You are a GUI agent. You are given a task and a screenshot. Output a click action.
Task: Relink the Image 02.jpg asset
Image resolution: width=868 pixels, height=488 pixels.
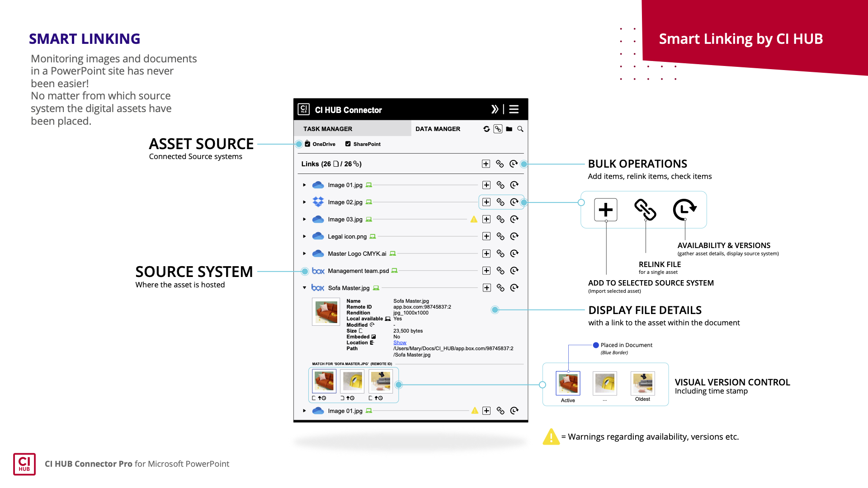point(500,202)
